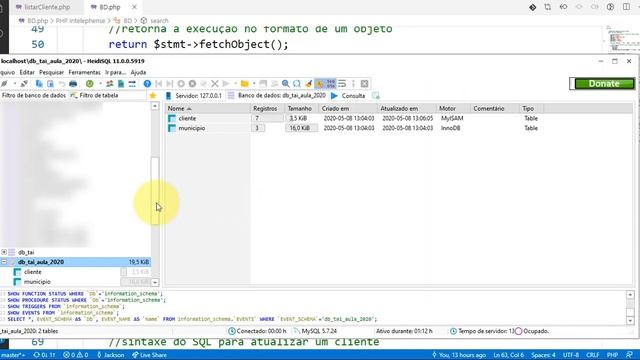Click the tree scrollbar down arrow

[155, 282]
